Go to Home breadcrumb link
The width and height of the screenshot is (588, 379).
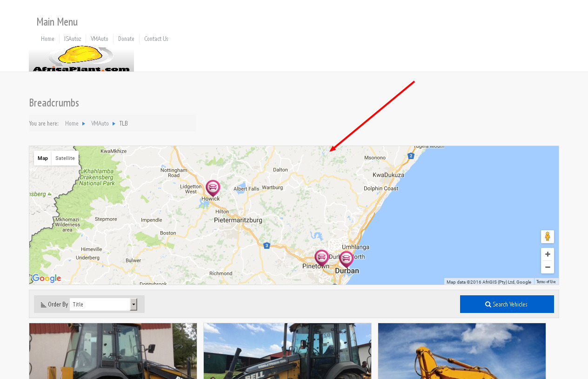(72, 123)
